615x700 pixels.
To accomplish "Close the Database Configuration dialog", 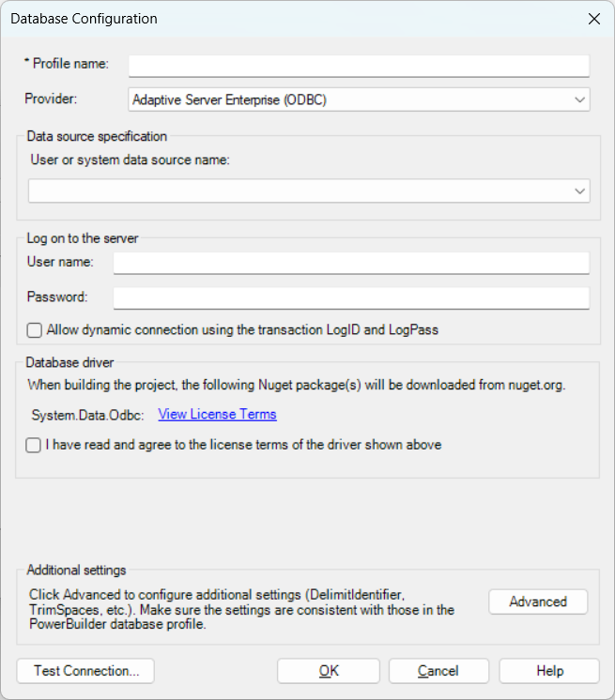I will click(593, 19).
